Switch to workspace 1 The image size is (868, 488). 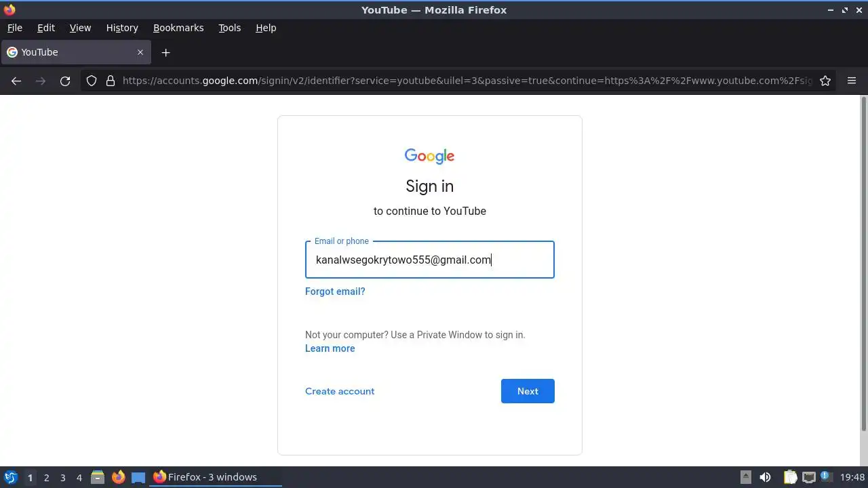point(30,478)
